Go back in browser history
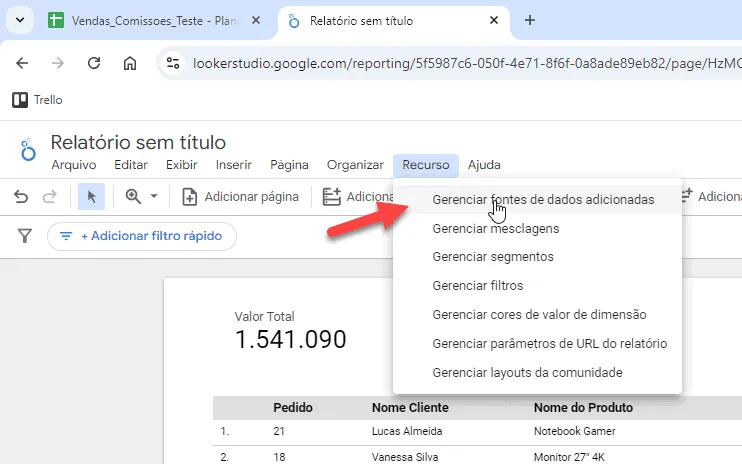Image resolution: width=742 pixels, height=464 pixels. 22,63
